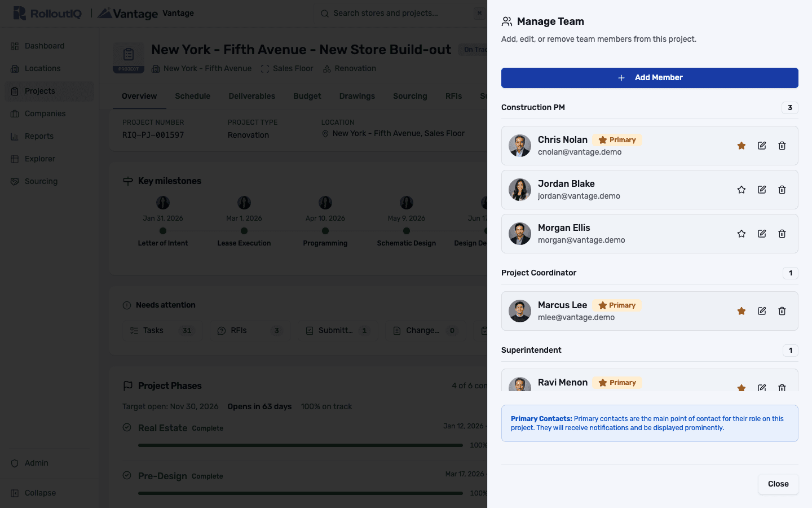
Task: Open Admin in the sidebar
Action: tap(49, 463)
